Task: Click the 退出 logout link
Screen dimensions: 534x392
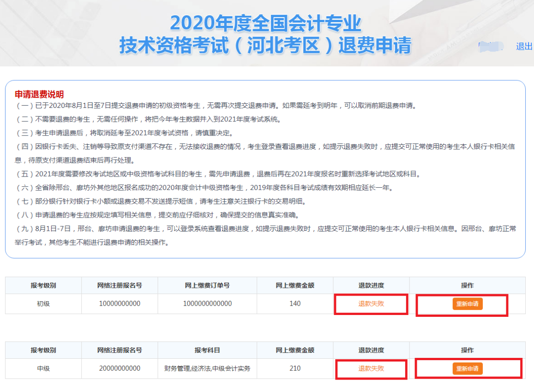Action: [524, 46]
